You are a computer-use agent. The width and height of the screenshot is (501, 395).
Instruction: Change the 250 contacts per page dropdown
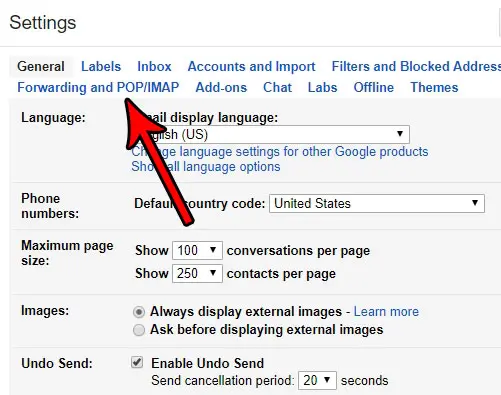pyautogui.click(x=197, y=273)
